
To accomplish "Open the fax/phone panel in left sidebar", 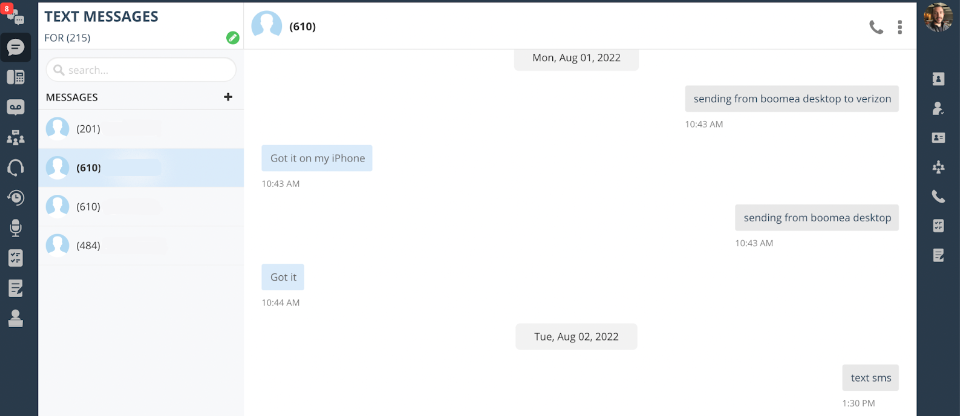I will point(15,77).
